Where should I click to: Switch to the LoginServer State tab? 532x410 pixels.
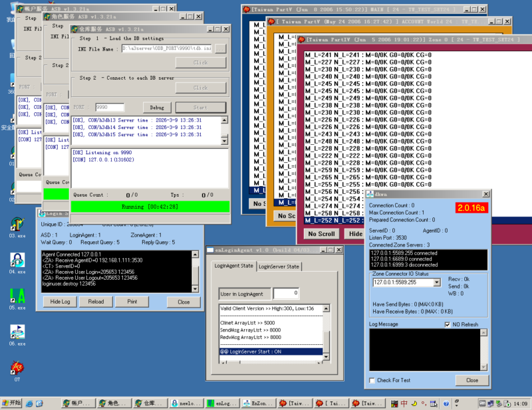tap(278, 266)
